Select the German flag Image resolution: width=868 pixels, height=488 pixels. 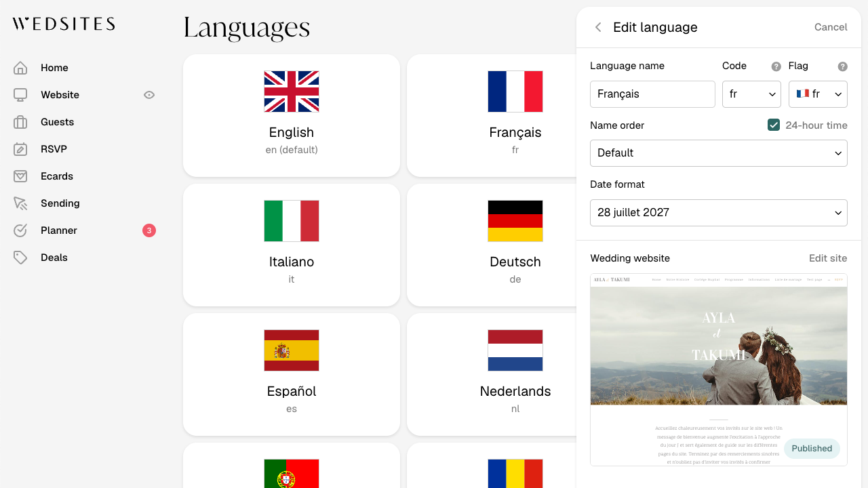(515, 221)
